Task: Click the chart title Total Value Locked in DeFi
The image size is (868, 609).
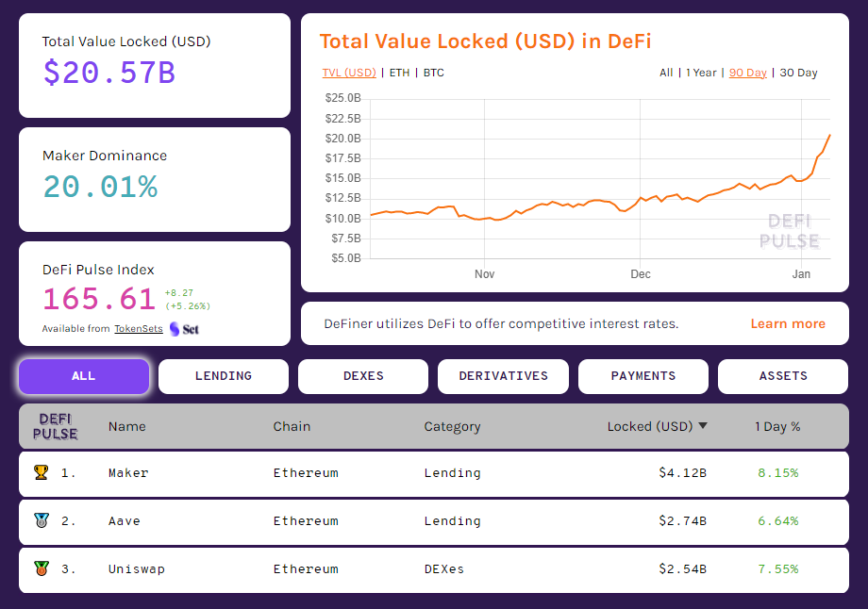Action: (x=485, y=41)
